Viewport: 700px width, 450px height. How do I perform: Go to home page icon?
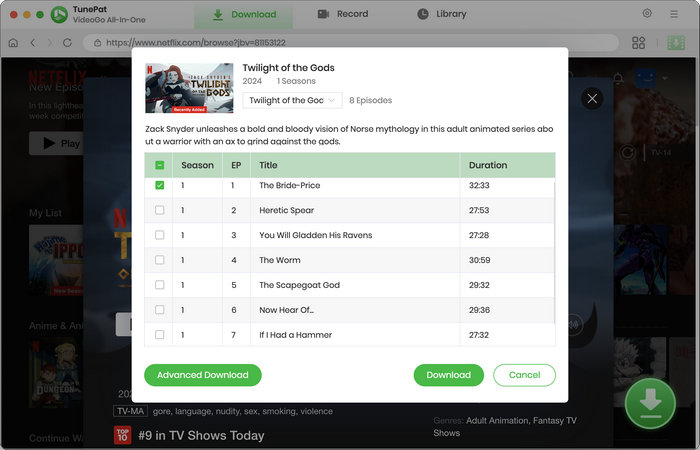(13, 43)
